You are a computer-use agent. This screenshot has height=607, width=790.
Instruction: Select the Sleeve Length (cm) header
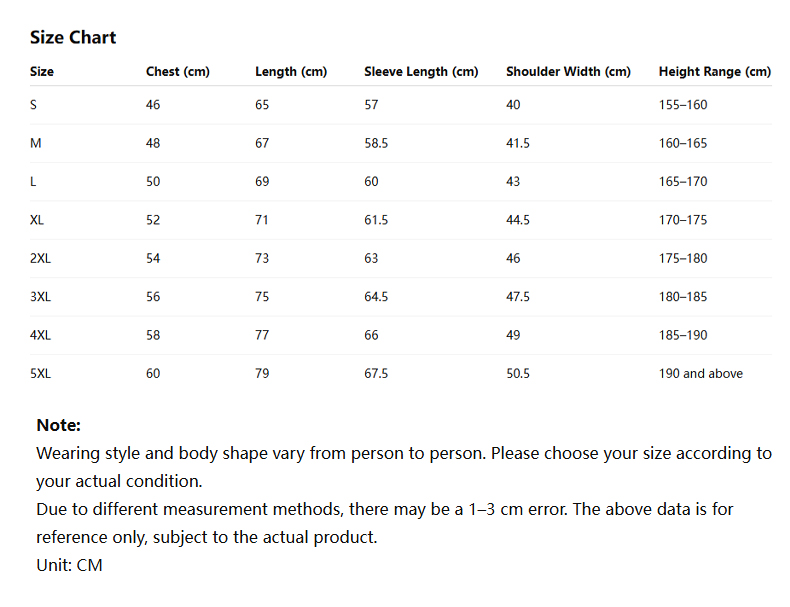421,72
